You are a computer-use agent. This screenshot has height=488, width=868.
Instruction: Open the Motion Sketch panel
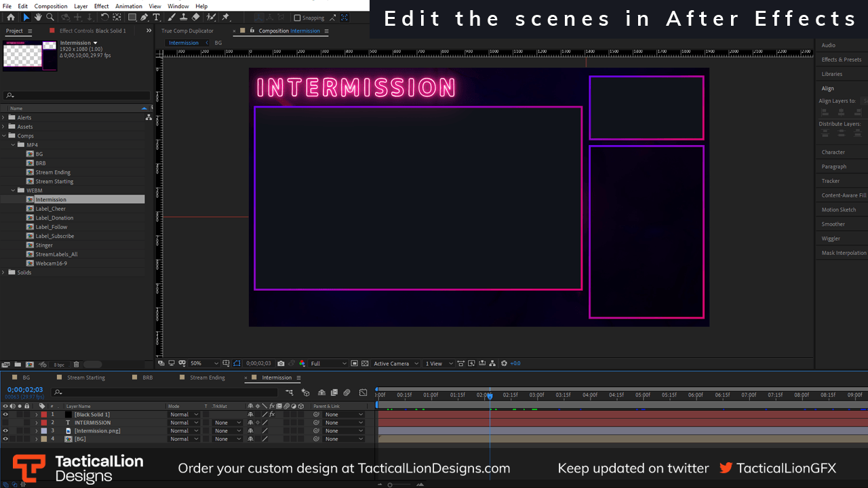click(839, 209)
